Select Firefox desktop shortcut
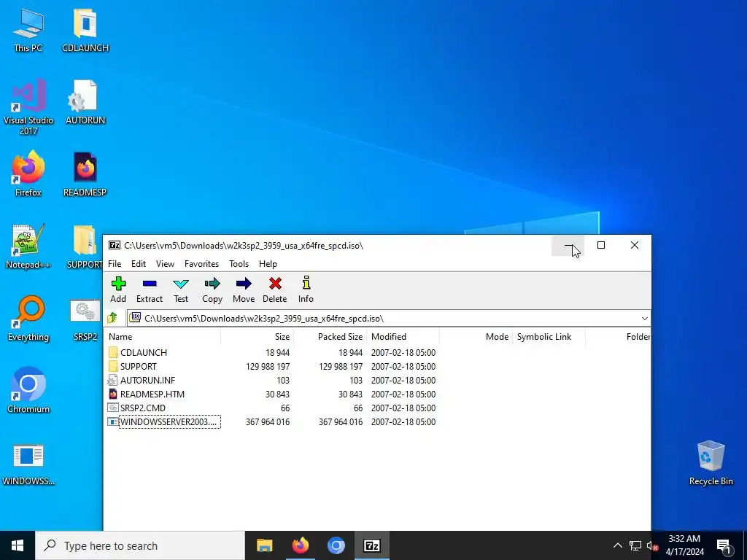747x560 pixels. (28, 174)
